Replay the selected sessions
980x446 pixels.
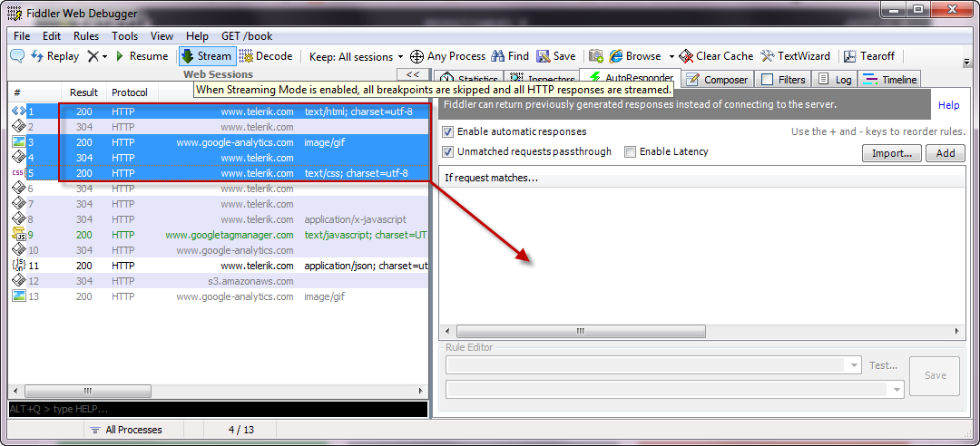(x=55, y=56)
